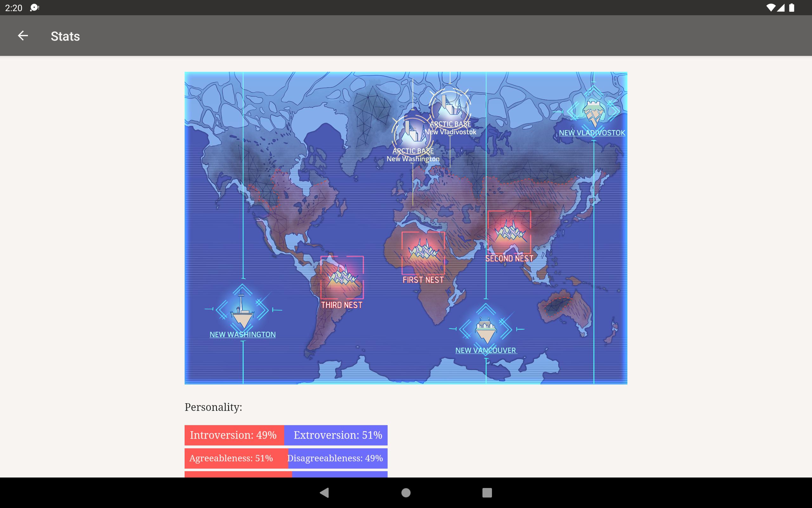Click the ARCTIC BASE label above New Vladivostok
This screenshot has height=508, width=812.
450,124
